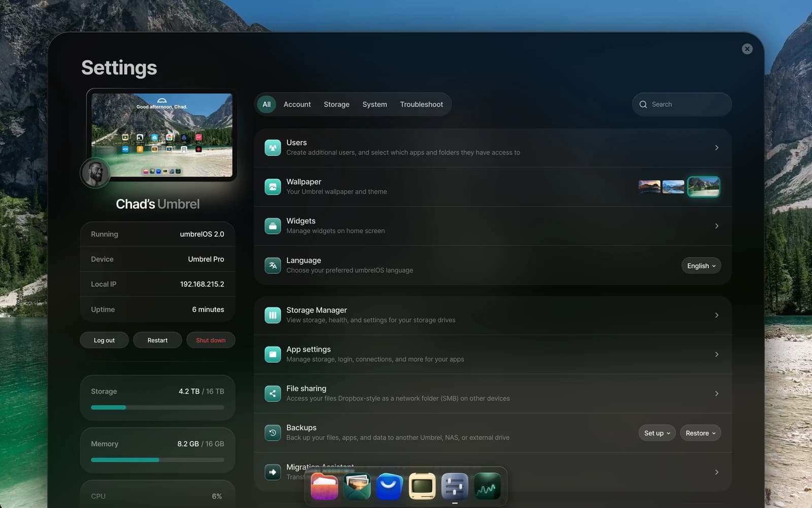Expand the Users row chevron
The width and height of the screenshot is (812, 508).
pyautogui.click(x=717, y=147)
